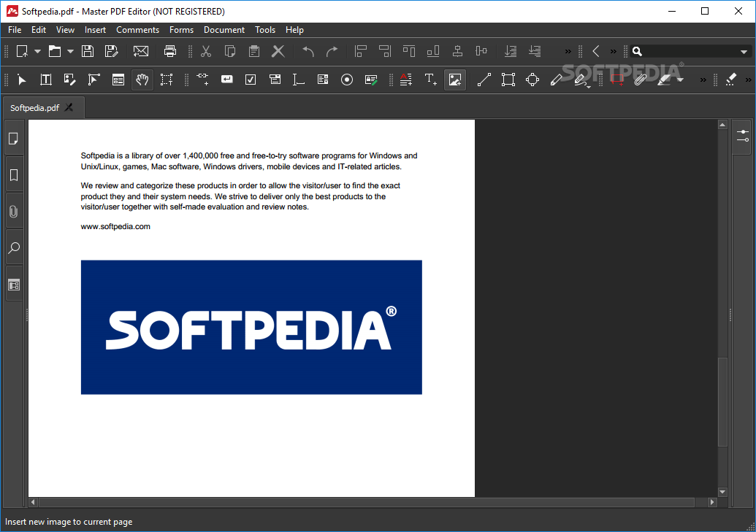Select the Rectangle drawing tool

(x=508, y=80)
